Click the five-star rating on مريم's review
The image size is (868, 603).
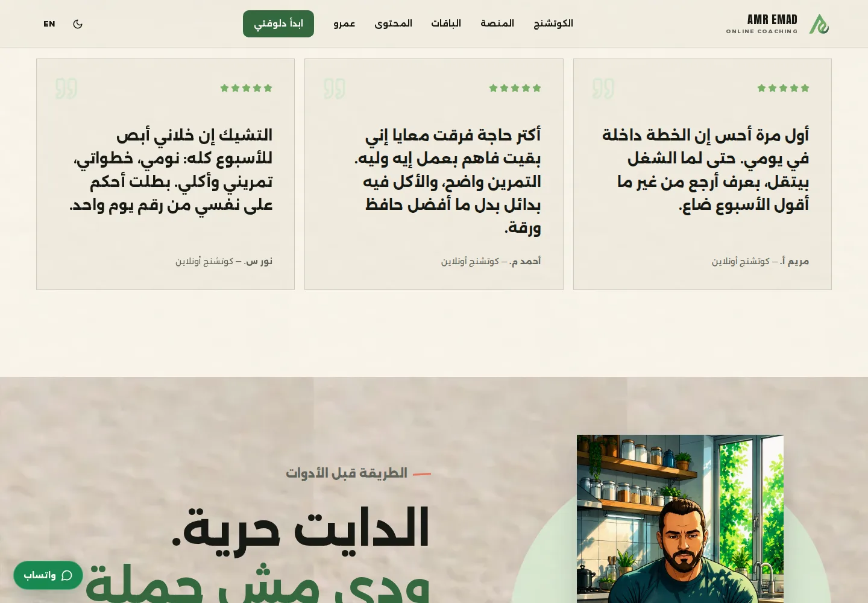pyautogui.click(x=783, y=88)
